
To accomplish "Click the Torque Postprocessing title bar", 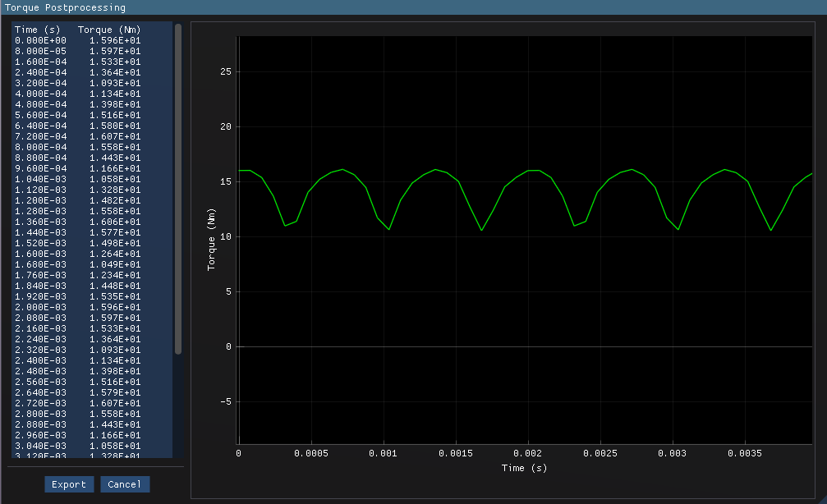I will click(66, 7).
